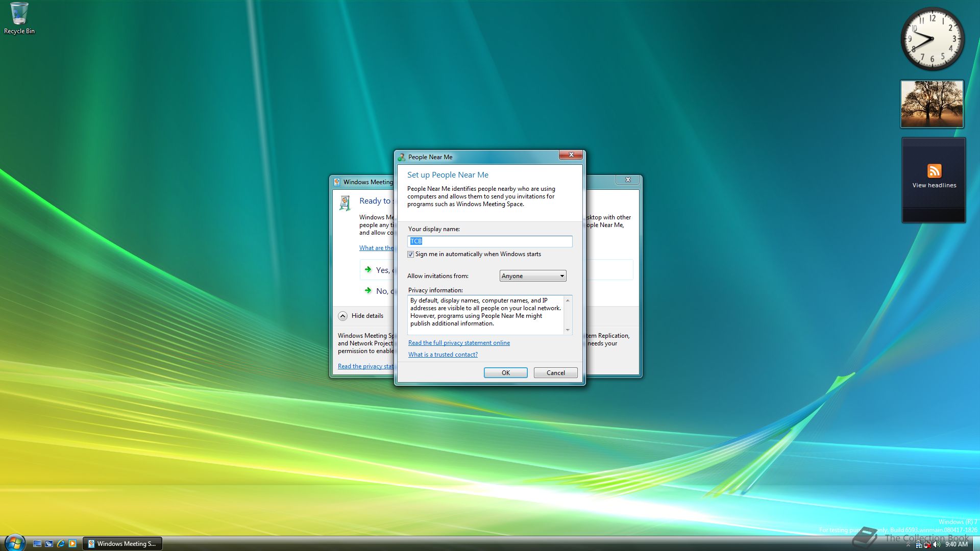Viewport: 980px width, 551px height.
Task: Choose the Yes option green arrow
Action: click(368, 269)
